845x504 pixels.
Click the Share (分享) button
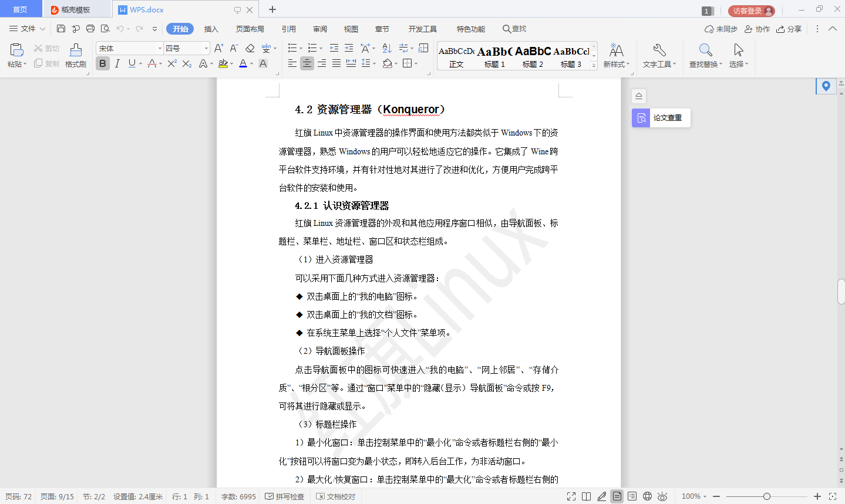tap(789, 29)
